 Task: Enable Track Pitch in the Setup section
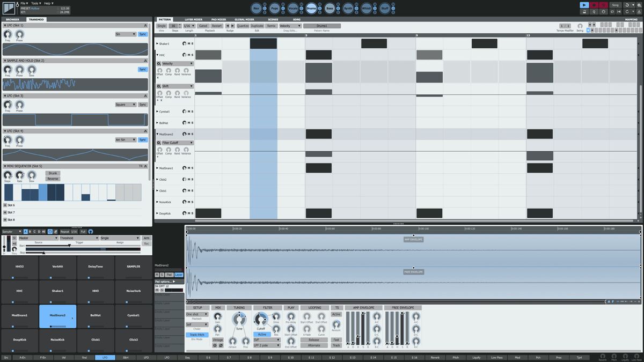[x=199, y=334]
